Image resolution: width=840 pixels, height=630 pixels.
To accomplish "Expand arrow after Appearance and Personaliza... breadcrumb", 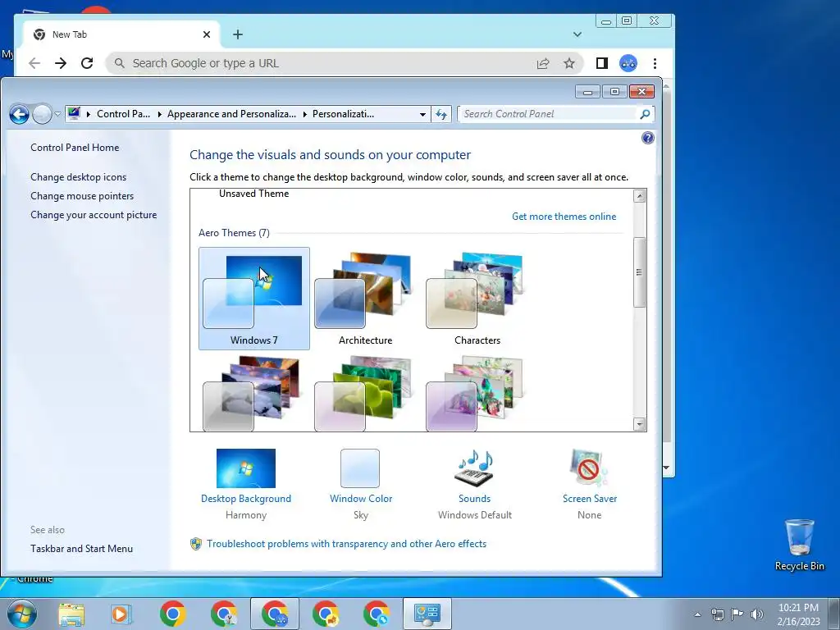I will 305,114.
